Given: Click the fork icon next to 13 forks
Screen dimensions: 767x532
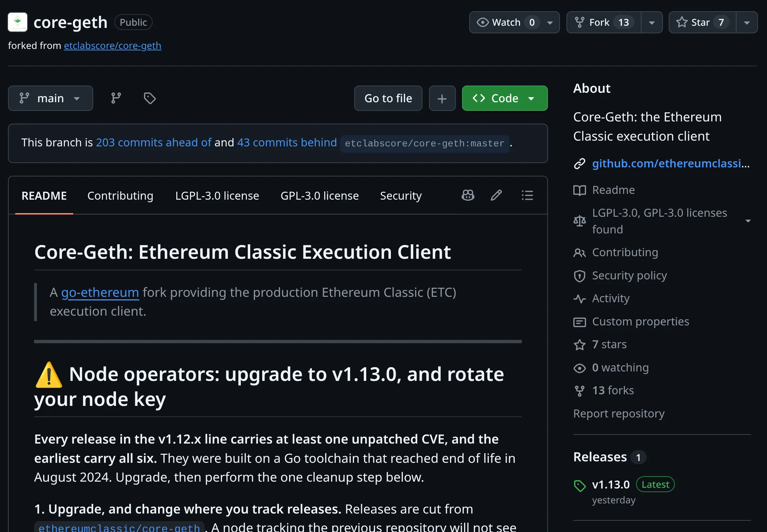Looking at the screenshot, I should [580, 391].
